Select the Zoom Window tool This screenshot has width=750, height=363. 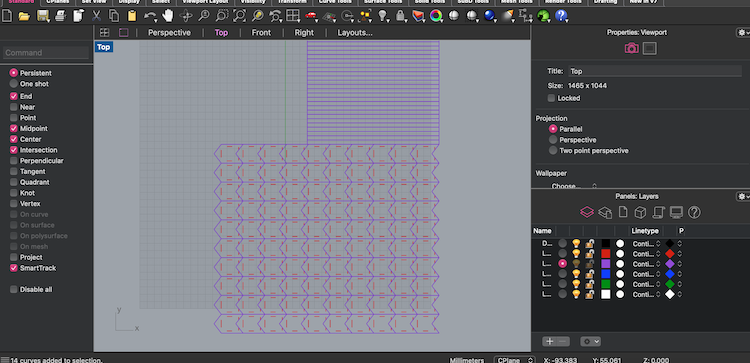point(221,16)
